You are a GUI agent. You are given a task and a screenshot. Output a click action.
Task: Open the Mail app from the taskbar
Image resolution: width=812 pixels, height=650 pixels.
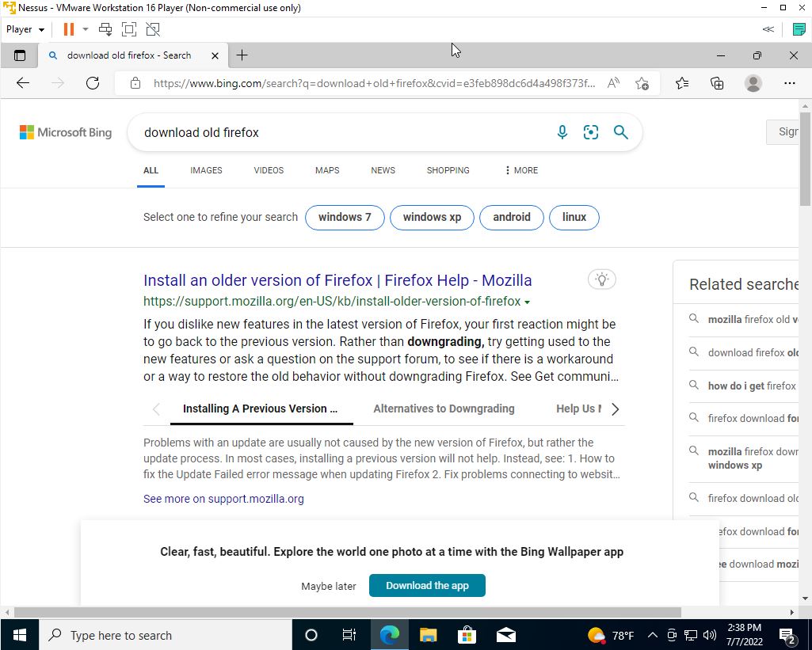pos(506,635)
